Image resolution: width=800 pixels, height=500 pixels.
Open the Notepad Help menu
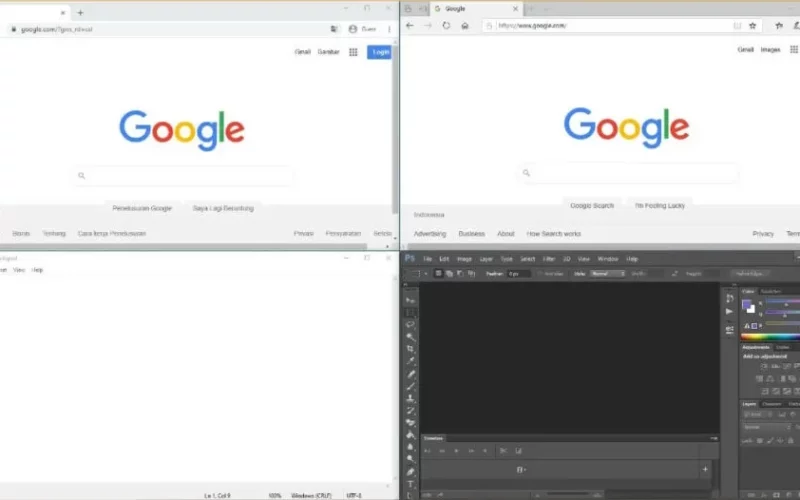pos(37,270)
